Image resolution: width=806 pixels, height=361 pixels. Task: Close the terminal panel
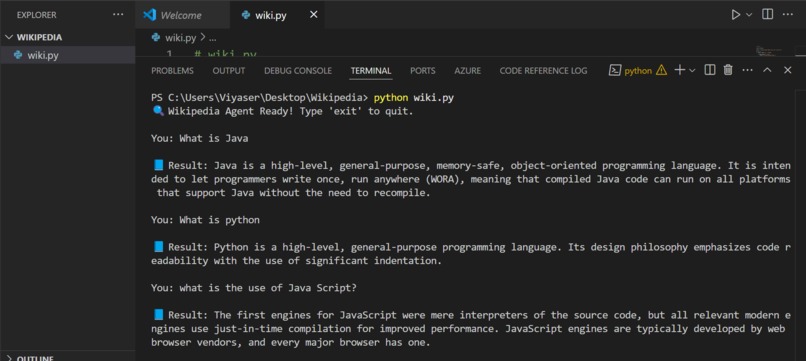[787, 70]
